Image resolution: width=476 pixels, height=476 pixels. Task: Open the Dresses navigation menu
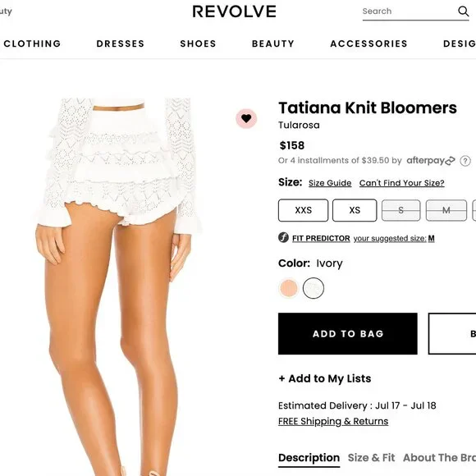(x=120, y=43)
